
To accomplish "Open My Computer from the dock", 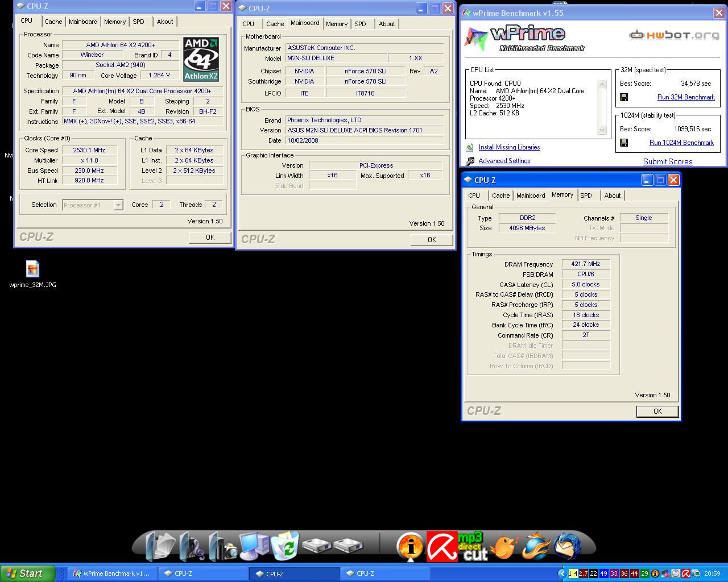I will coord(254,546).
